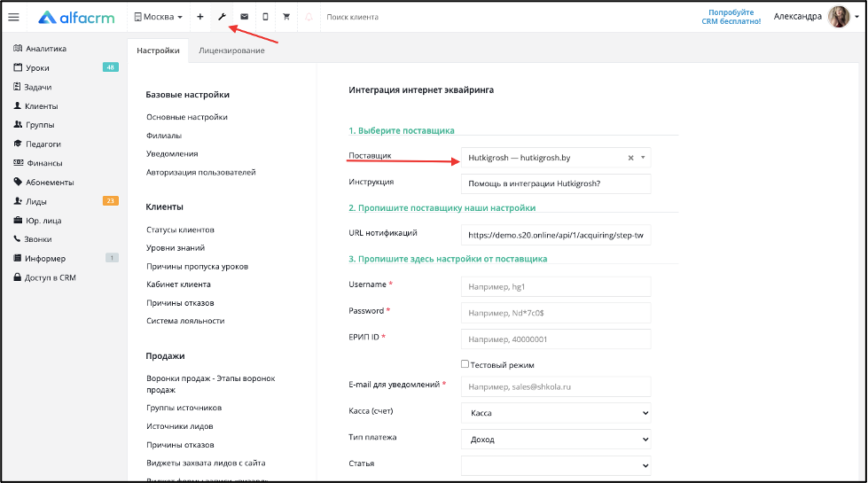Click the Звонки phone icon
Image resolution: width=868 pixels, height=483 pixels.
(x=17, y=239)
